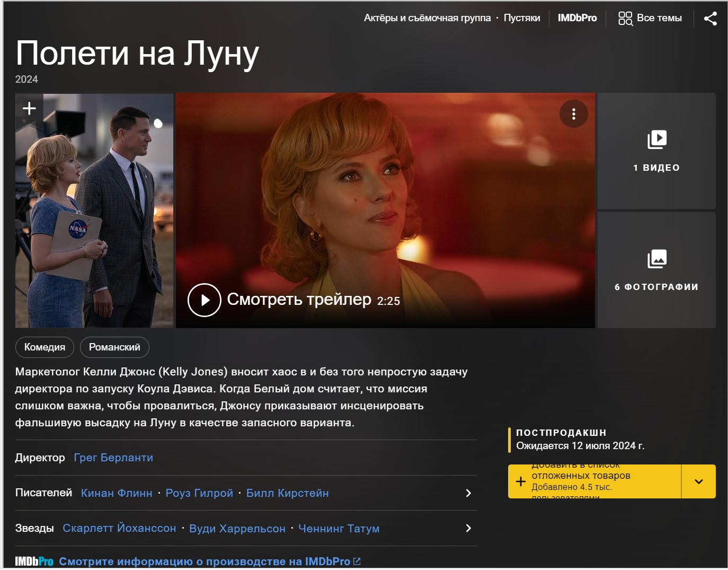Add to watchlist via poster plus icon
Image resolution: width=728 pixels, height=570 pixels.
[29, 108]
